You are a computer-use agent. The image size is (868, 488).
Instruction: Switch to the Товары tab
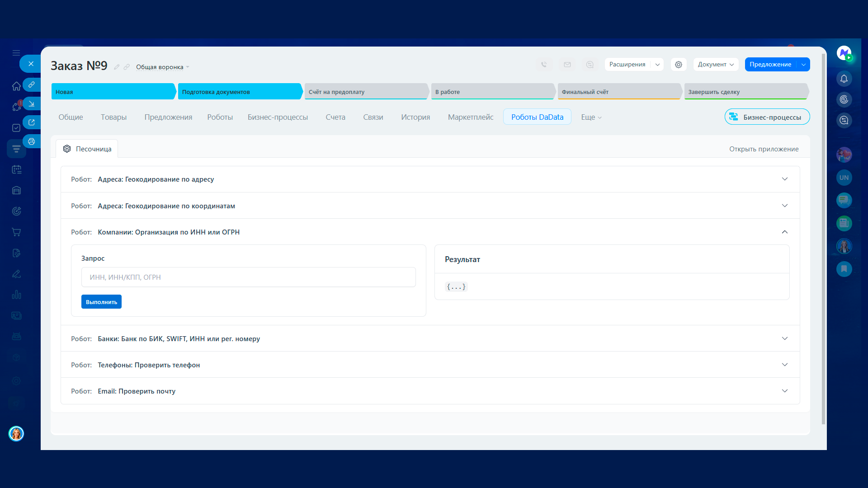113,117
